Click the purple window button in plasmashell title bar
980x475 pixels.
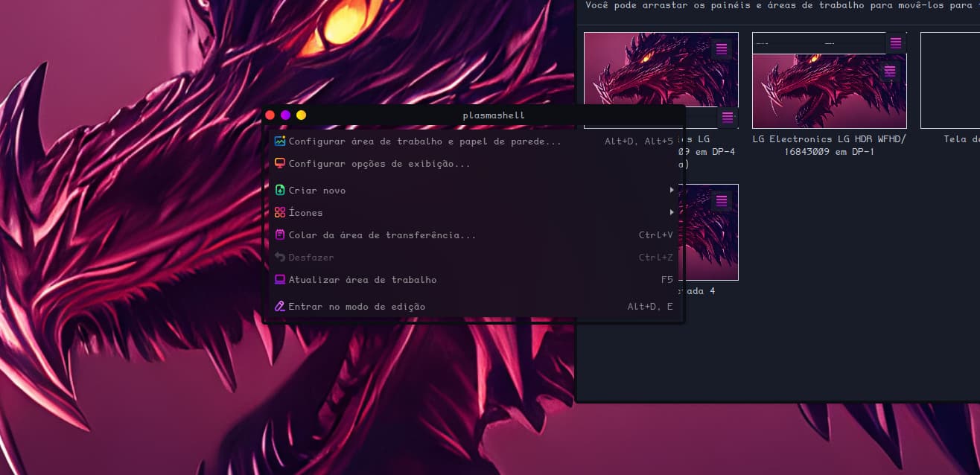286,115
